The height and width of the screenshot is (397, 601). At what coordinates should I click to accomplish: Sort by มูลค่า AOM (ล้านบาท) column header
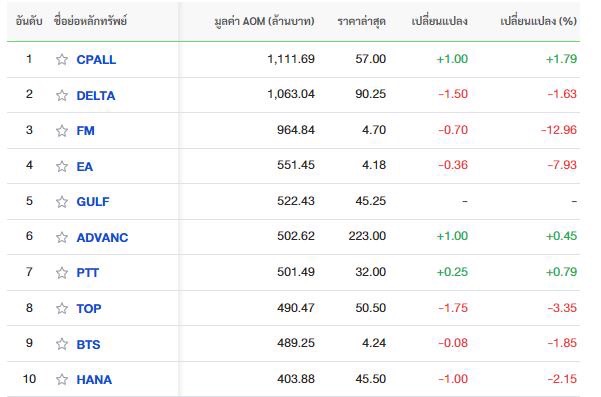click(x=264, y=21)
